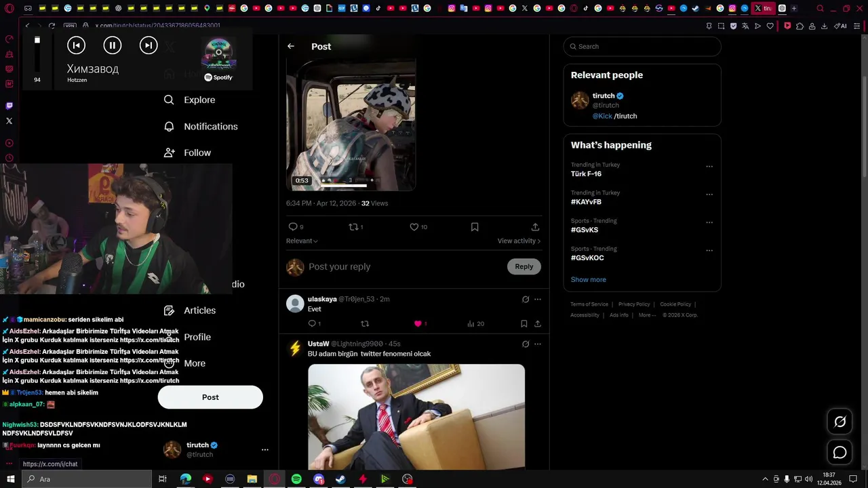Reload the page in the browser
The image size is (868, 488).
point(52,26)
